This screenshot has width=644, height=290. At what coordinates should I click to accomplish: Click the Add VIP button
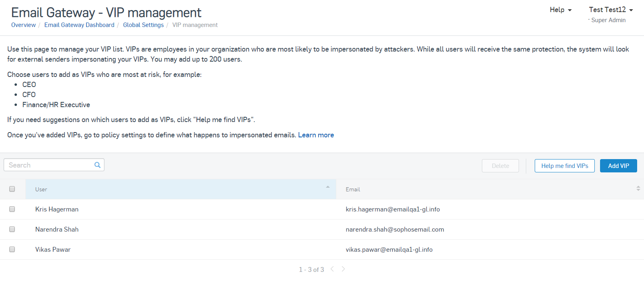click(x=618, y=166)
